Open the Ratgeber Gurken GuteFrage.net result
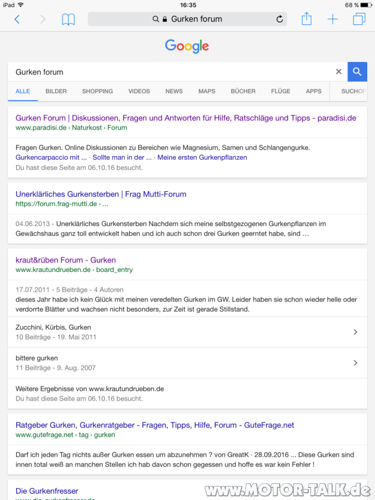Screen dimensions: 375x500 [x=155, y=425]
